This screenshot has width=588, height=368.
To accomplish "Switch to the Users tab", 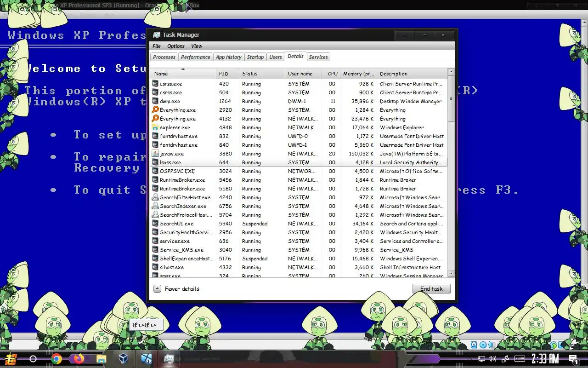I will coord(276,57).
